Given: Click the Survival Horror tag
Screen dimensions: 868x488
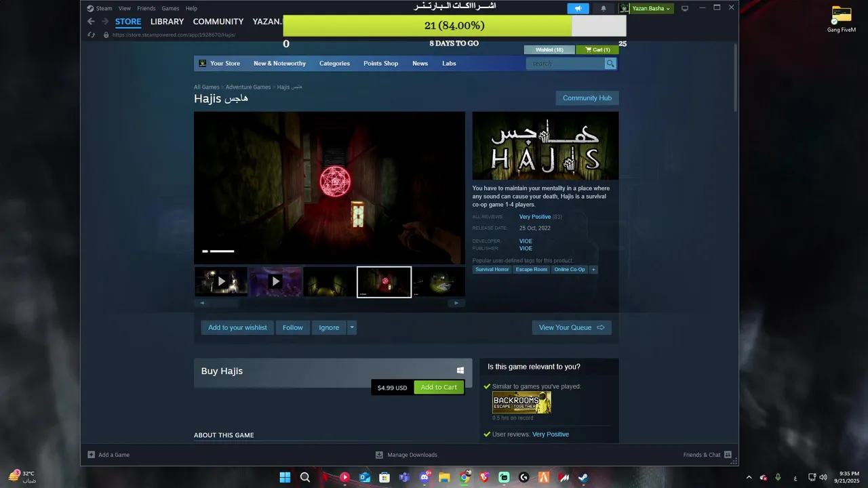Looking at the screenshot, I should pos(492,270).
